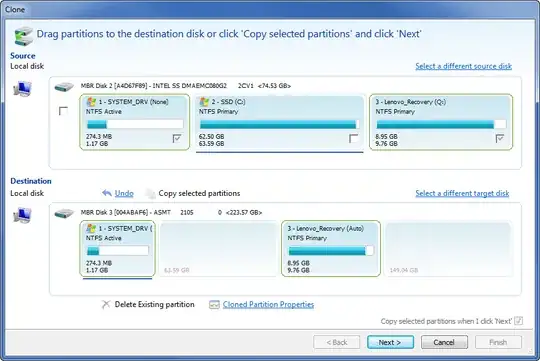
Task: Uncheck the source Lenovo_Recovery (Q:) partition checkbox
Action: (x=500, y=138)
